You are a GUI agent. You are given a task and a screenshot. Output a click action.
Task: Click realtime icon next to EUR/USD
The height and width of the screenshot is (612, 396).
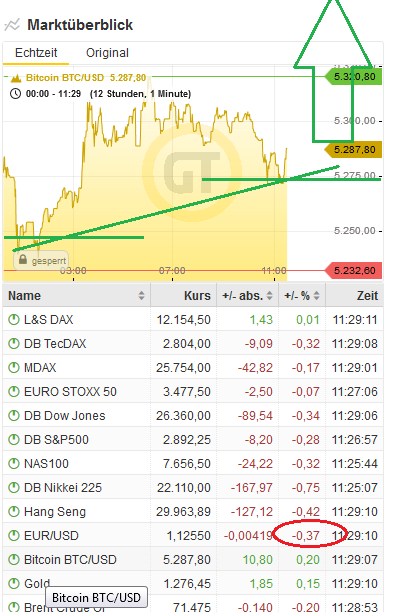tap(14, 536)
